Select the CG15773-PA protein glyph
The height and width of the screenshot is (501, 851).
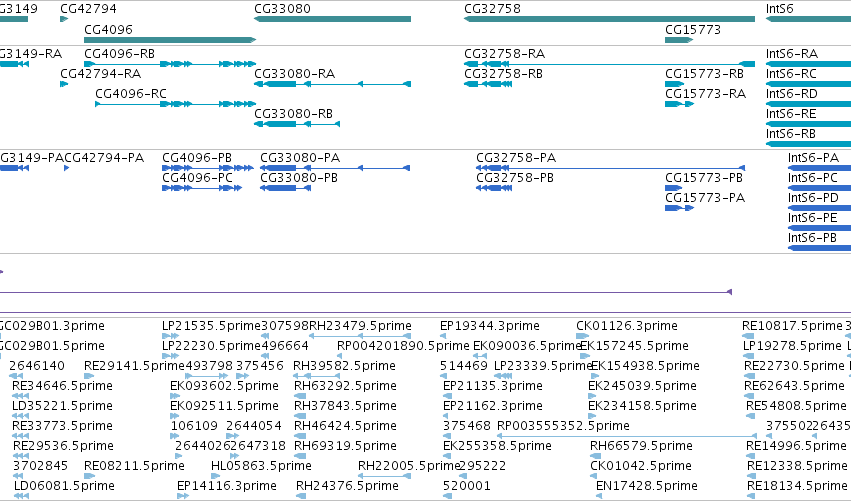[679, 208]
